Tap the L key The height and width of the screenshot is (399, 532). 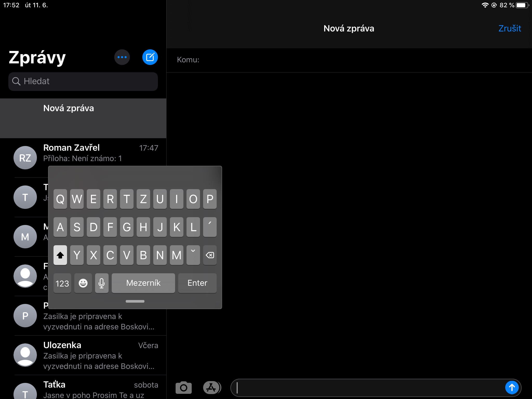[x=193, y=227]
